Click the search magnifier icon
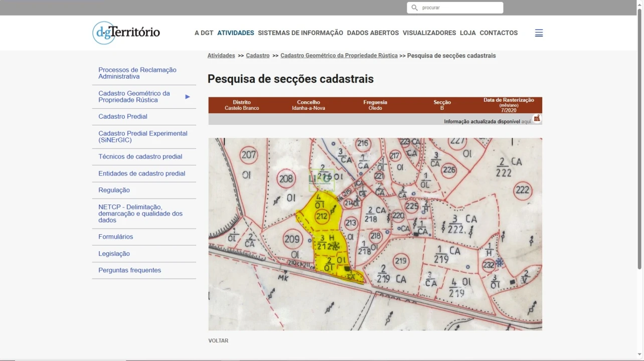Image resolution: width=644 pixels, height=361 pixels. coord(414,8)
